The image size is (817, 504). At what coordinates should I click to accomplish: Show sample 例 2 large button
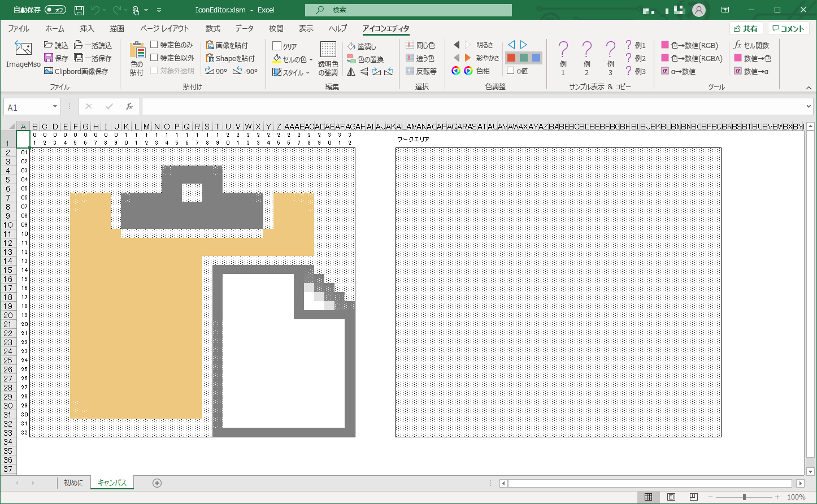(586, 59)
